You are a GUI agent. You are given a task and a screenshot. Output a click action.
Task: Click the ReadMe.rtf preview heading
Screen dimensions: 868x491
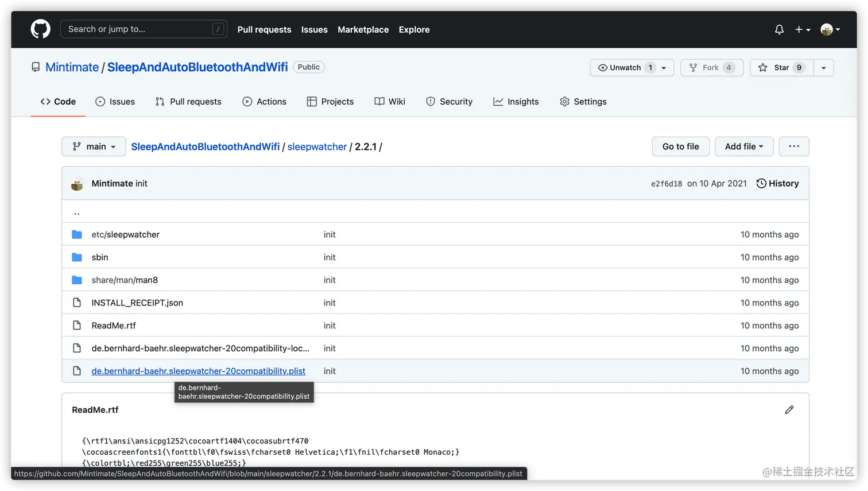(x=95, y=409)
